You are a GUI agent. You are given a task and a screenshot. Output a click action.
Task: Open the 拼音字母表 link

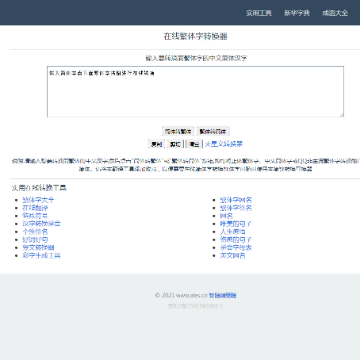(236, 248)
